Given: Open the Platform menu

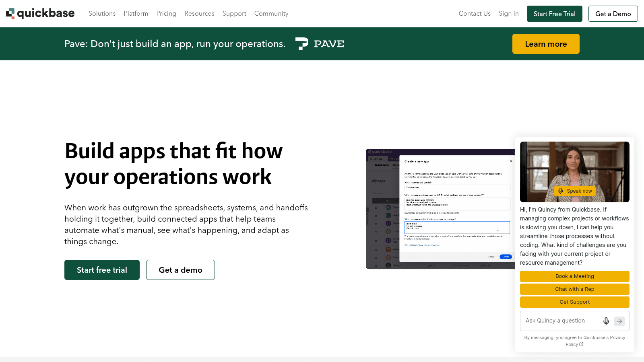Looking at the screenshot, I should (136, 14).
